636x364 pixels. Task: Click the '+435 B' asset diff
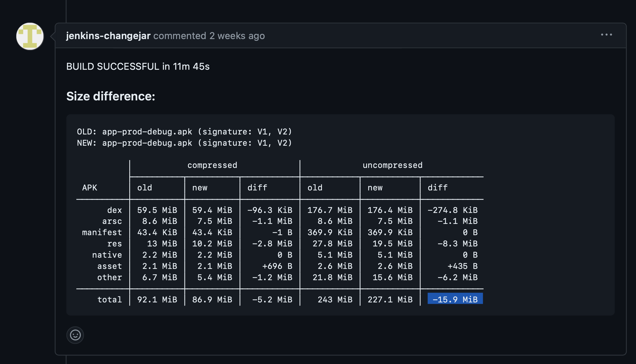(x=463, y=266)
